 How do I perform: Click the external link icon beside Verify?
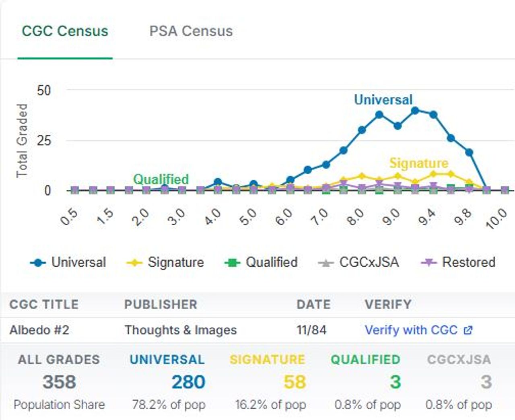pos(468,330)
